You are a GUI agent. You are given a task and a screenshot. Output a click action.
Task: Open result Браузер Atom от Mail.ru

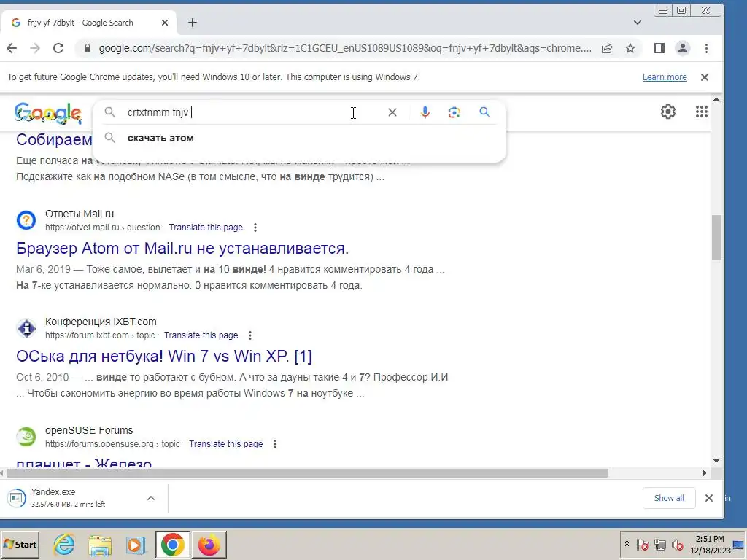182,248
